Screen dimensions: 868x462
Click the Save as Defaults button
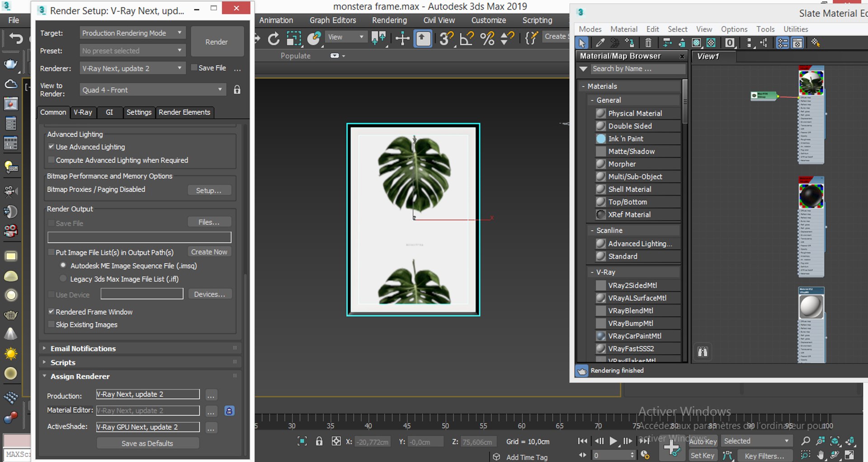click(147, 443)
